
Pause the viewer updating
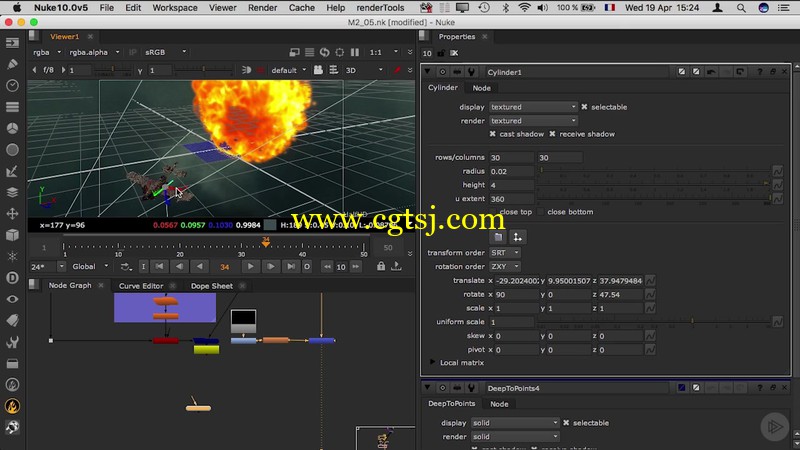(x=355, y=52)
